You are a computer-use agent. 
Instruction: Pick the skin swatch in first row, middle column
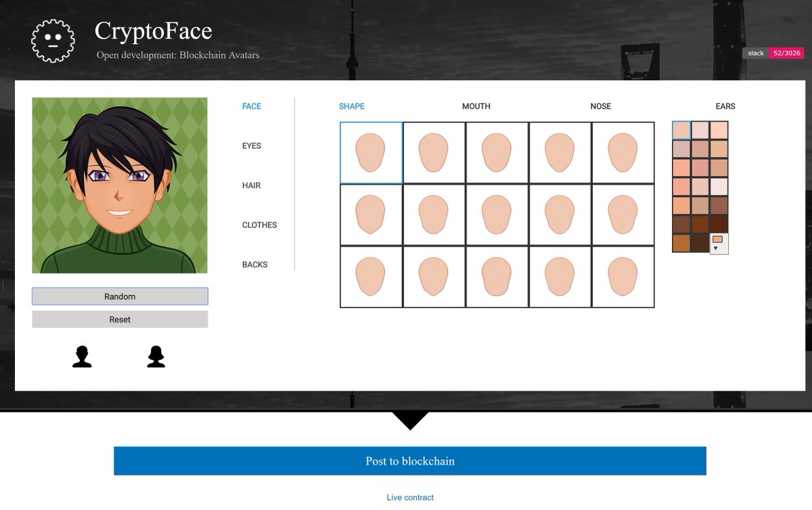700,130
